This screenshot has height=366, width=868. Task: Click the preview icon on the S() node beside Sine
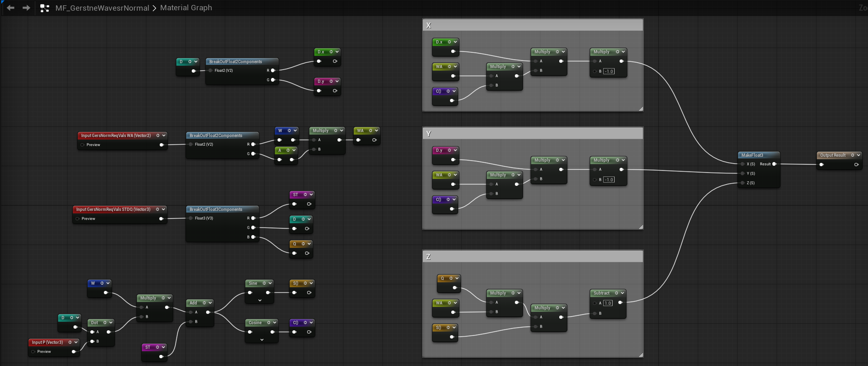(305, 283)
